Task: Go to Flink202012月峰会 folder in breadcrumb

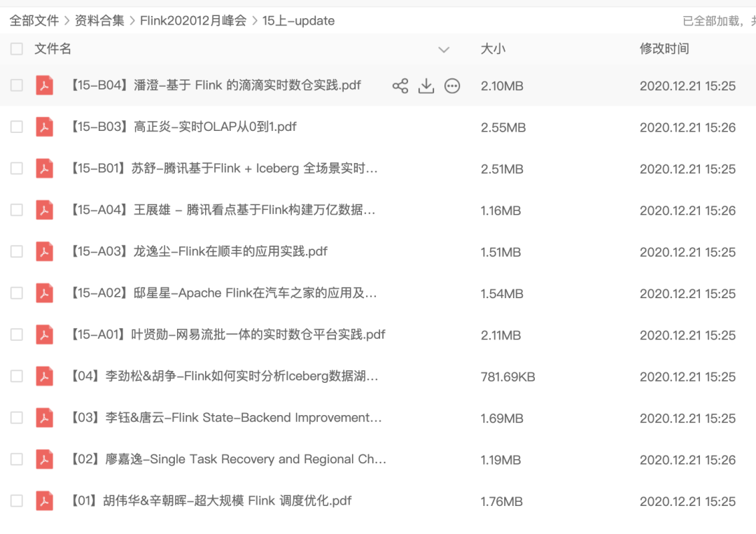Action: pyautogui.click(x=193, y=21)
